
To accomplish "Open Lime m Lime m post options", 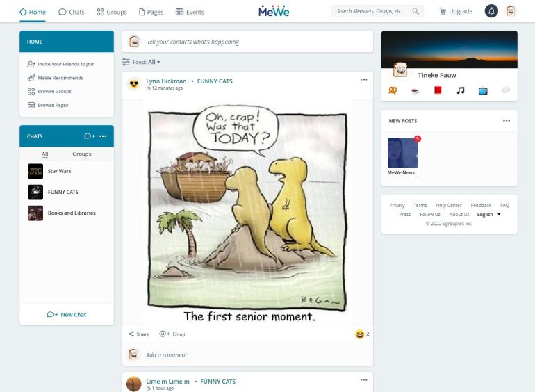I will point(363,379).
